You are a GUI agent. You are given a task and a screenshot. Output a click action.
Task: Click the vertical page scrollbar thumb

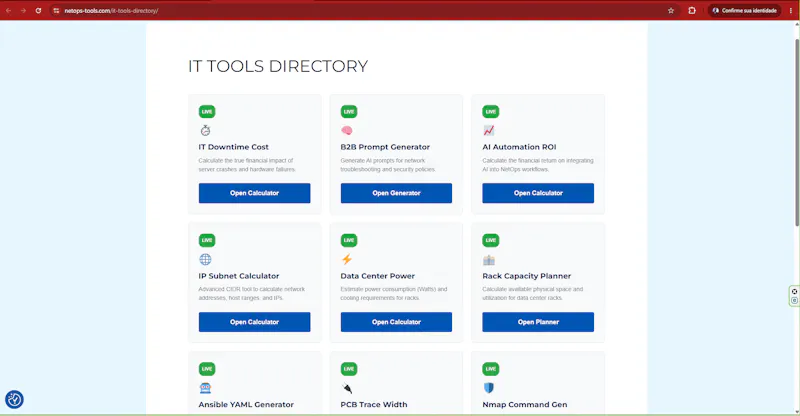click(x=796, y=133)
